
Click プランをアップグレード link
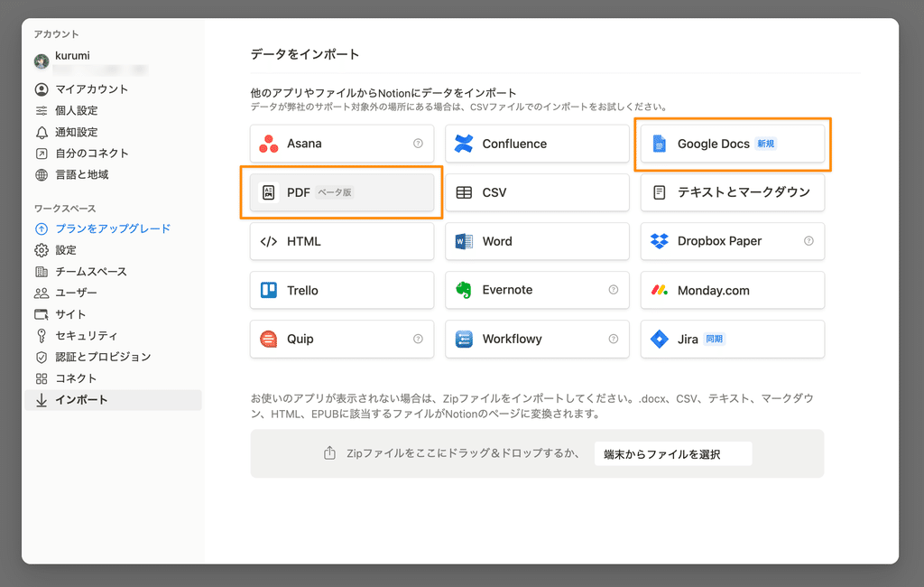pos(113,228)
